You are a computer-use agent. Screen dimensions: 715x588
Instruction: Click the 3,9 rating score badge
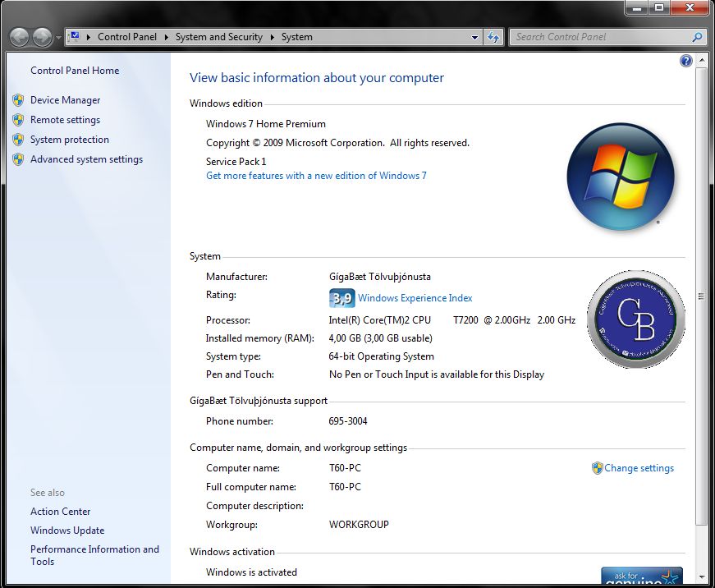click(341, 298)
